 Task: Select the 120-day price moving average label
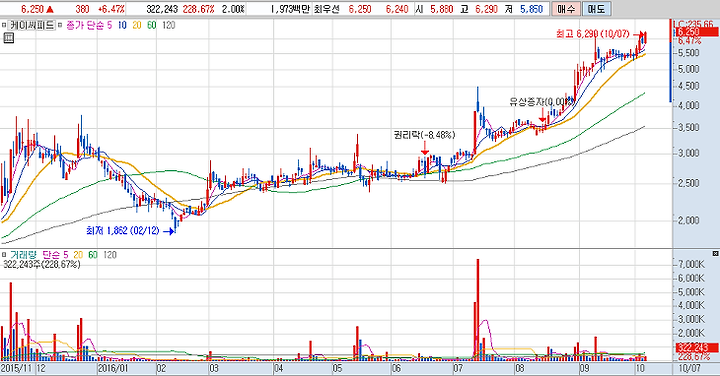168,25
